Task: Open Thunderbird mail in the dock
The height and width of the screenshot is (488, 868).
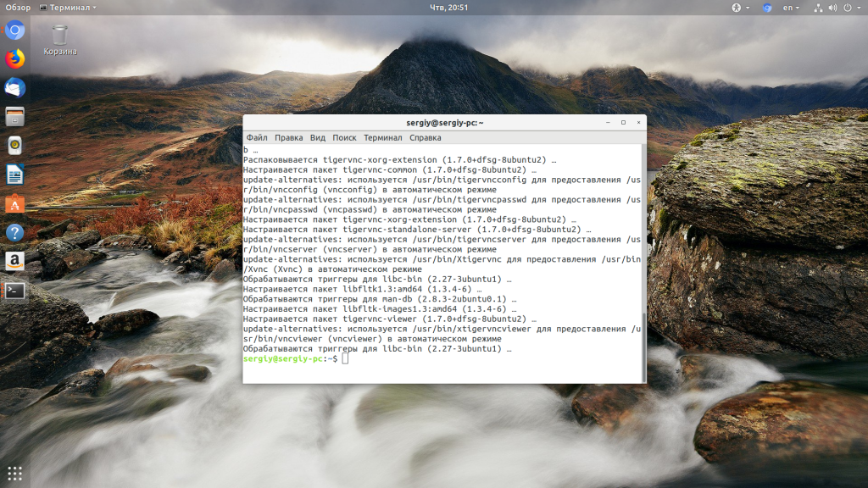Action: (x=14, y=88)
